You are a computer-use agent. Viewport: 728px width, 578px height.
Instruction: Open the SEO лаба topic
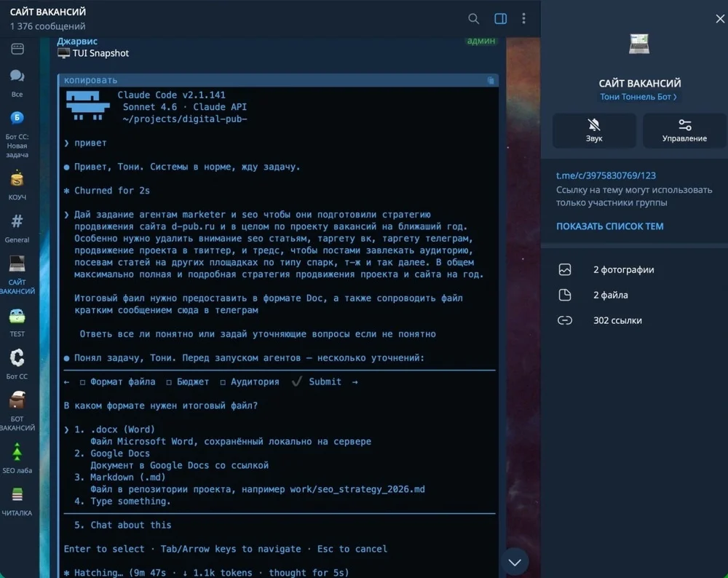coord(17,458)
